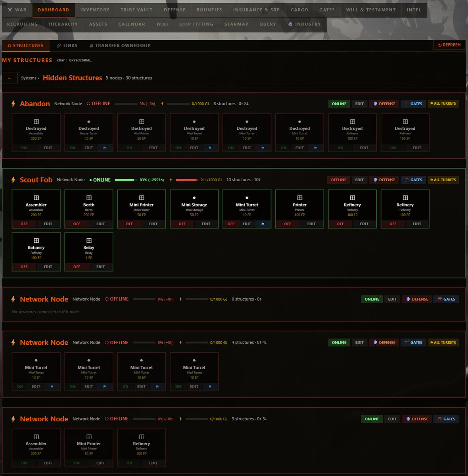The height and width of the screenshot is (476, 468).
Task: Switch to the Starmap tab
Action: 236,24
